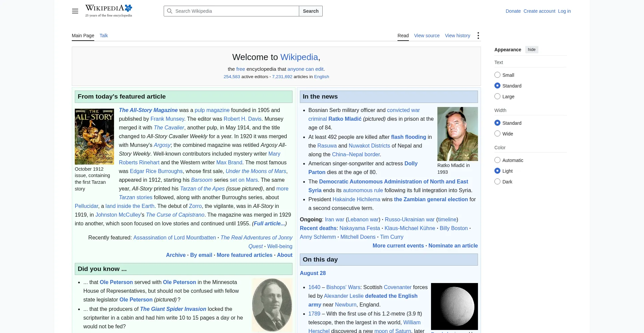Image resolution: width=644 pixels, height=333 pixels.
Task: Open the Full article link
Action: [x=269, y=223]
